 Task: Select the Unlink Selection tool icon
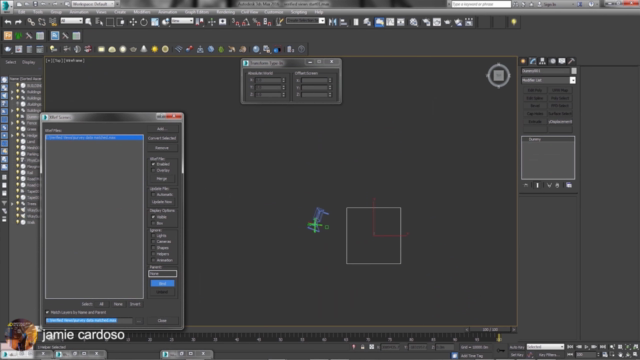tap(42, 22)
